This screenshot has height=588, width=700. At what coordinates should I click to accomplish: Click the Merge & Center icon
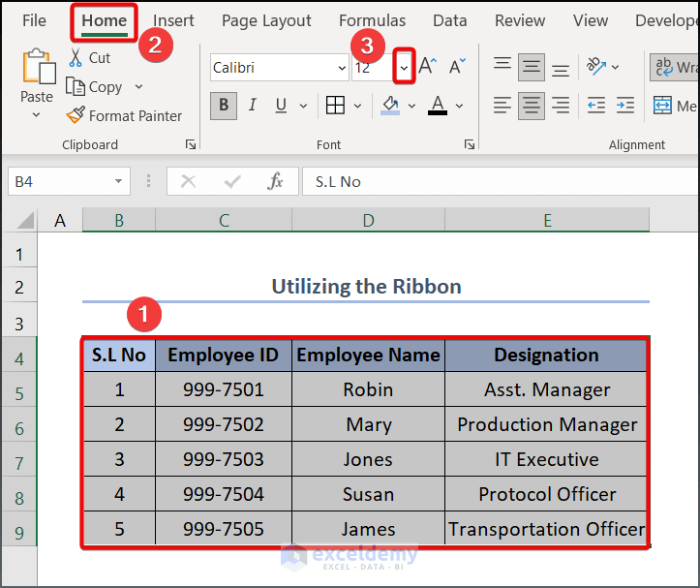[662, 106]
